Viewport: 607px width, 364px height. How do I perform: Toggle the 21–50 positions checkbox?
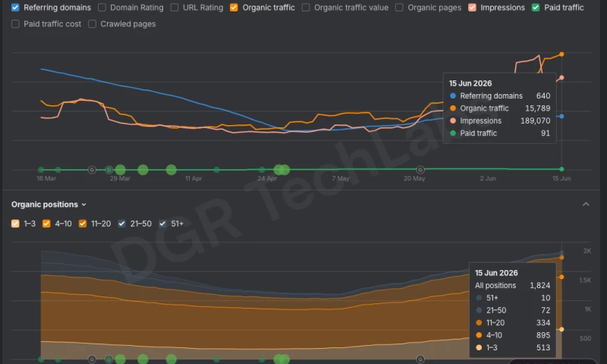121,224
